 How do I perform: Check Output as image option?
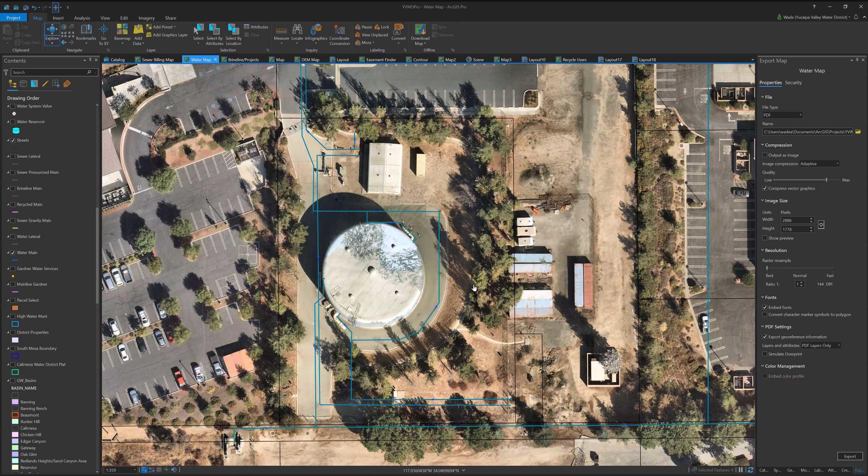coord(765,155)
